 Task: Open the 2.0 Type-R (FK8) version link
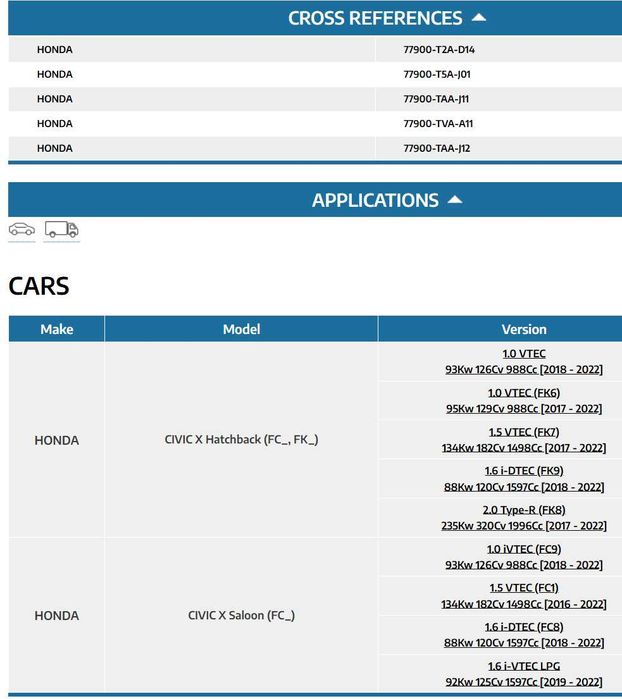coord(524,518)
